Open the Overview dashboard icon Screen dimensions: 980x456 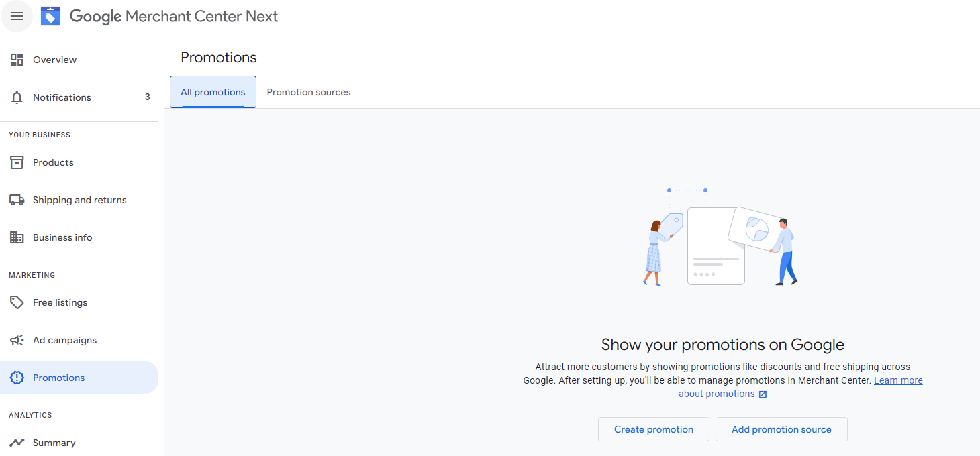(17, 59)
